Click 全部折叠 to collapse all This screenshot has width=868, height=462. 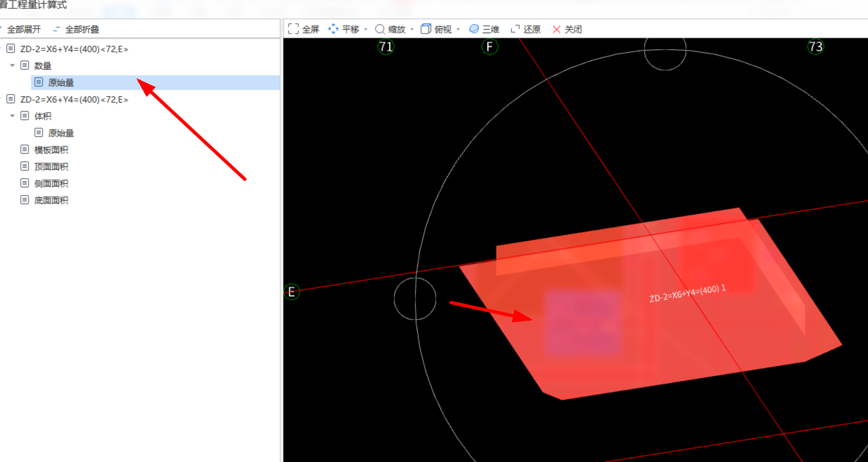click(x=76, y=29)
